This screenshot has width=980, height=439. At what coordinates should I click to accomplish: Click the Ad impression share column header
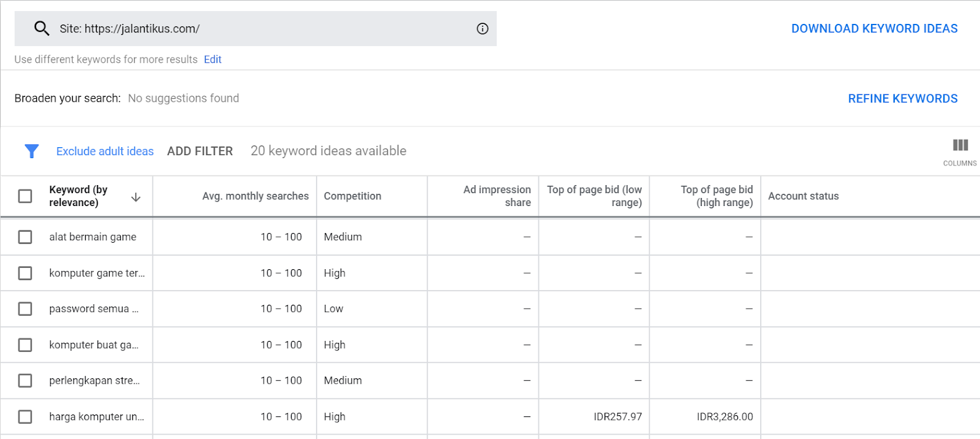pos(497,196)
